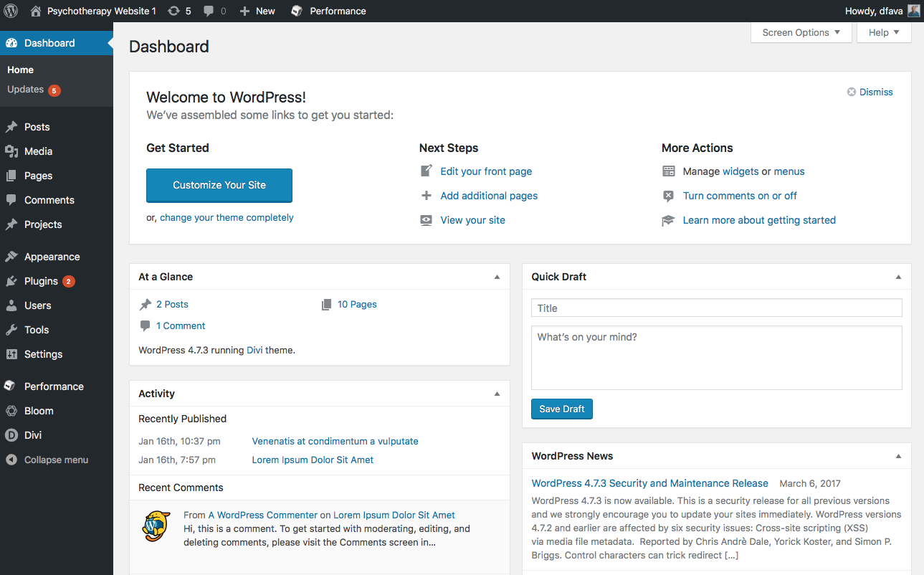Open the 2 Posts link
Viewport: 924px width, 575px height.
coord(172,304)
